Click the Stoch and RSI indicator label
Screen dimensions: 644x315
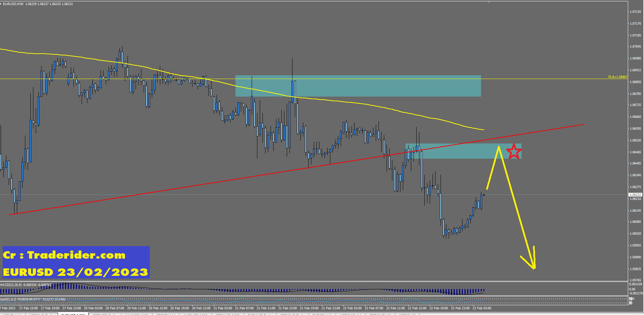click(x=33, y=299)
